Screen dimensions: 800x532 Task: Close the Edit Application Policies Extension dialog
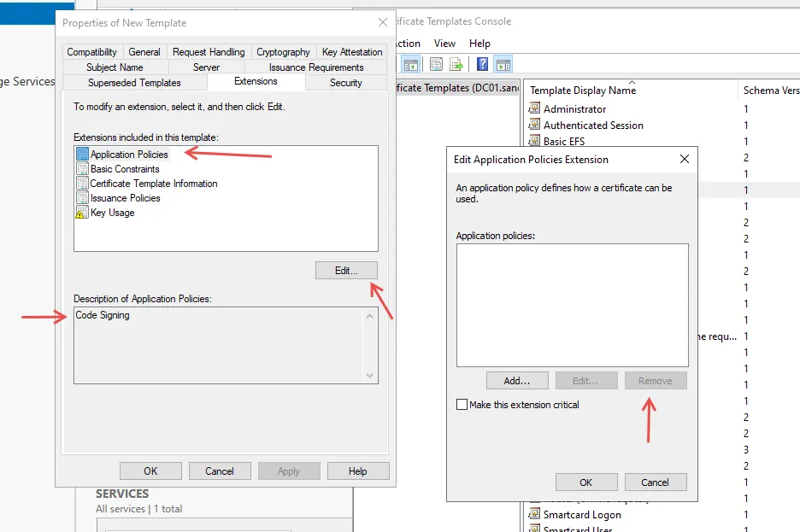tap(684, 159)
